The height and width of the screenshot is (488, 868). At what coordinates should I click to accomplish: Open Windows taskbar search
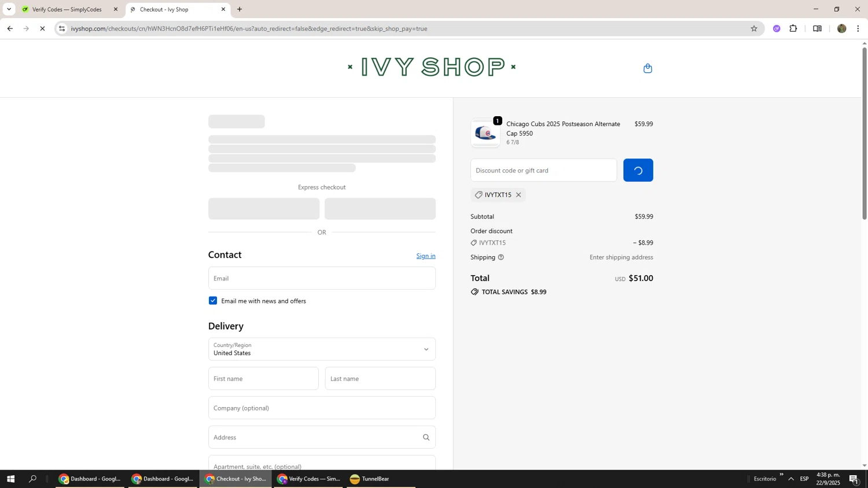coord(33,479)
